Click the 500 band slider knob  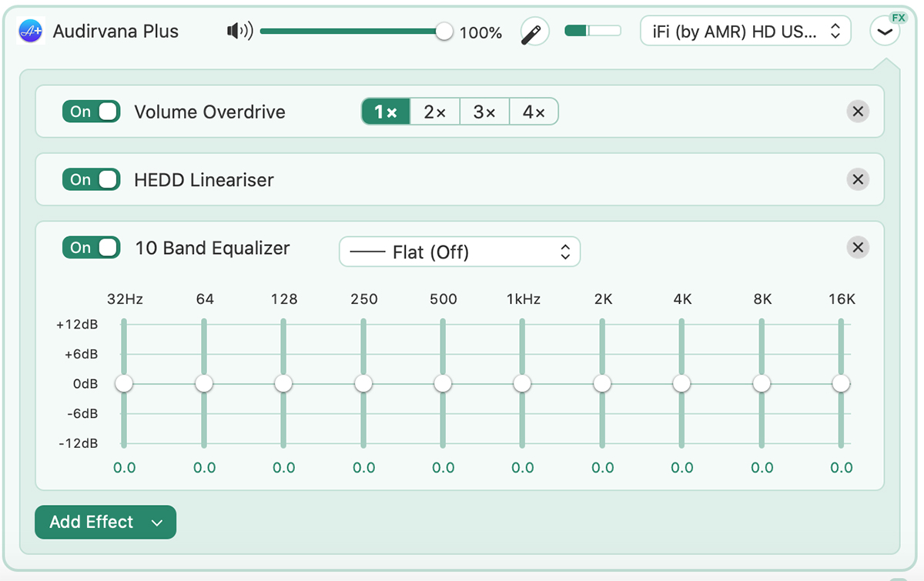(x=443, y=383)
